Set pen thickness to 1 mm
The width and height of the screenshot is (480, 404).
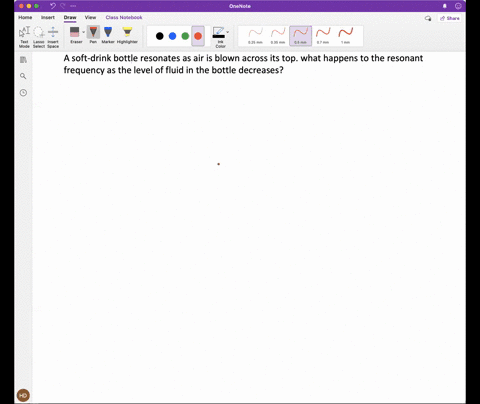click(x=346, y=36)
